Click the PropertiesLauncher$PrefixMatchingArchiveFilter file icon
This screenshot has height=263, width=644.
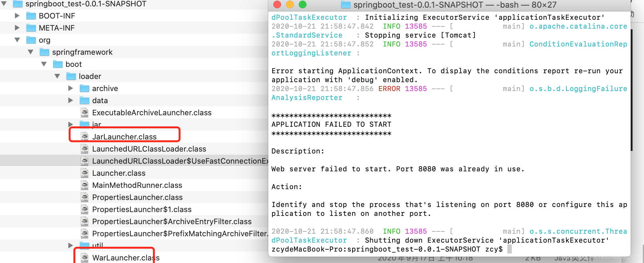coord(85,233)
